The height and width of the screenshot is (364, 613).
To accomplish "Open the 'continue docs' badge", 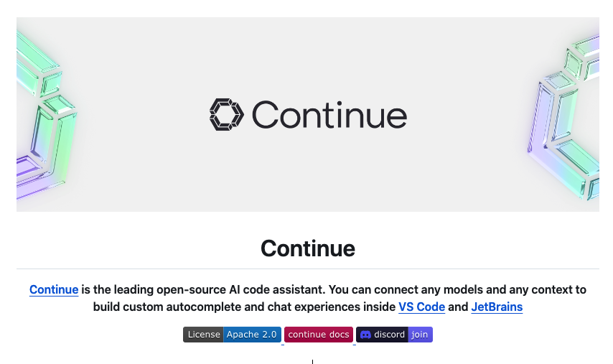I will pos(319,335).
